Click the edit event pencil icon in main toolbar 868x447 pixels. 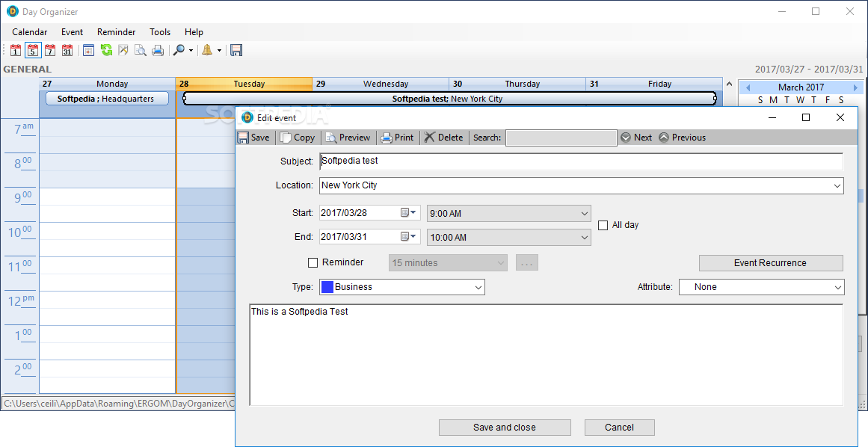(123, 50)
